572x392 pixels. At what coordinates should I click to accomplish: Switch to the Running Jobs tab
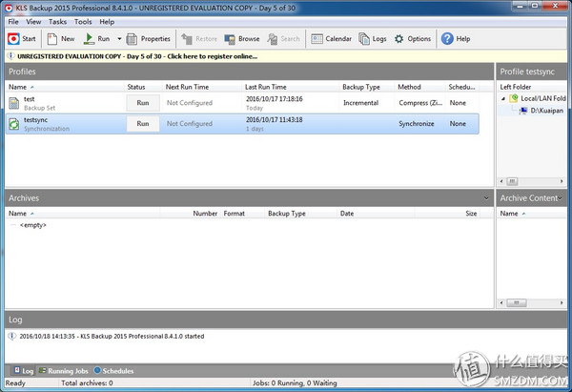tap(65, 370)
